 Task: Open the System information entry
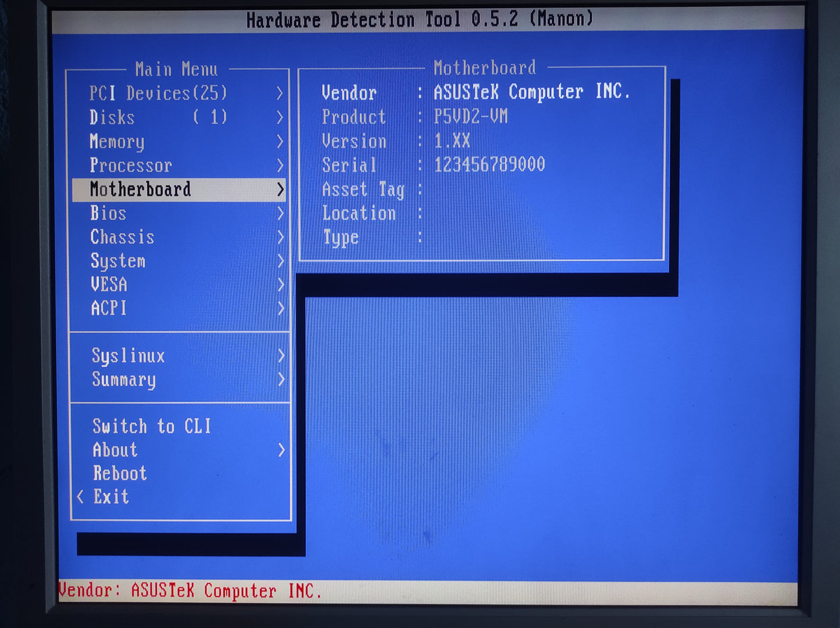(x=118, y=261)
